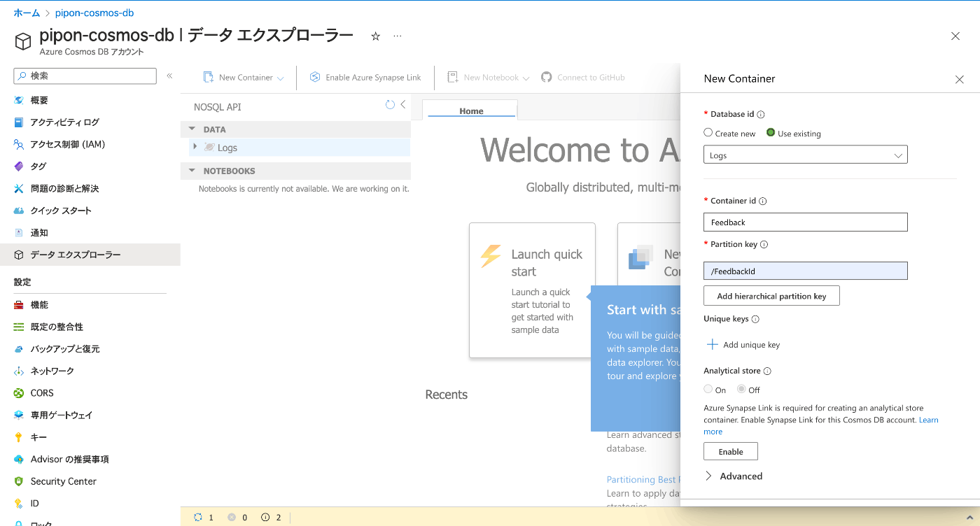Viewport: 980px width, 526px height.
Task: Collapse the sidebar with double-chevron icon
Action: pos(169,76)
